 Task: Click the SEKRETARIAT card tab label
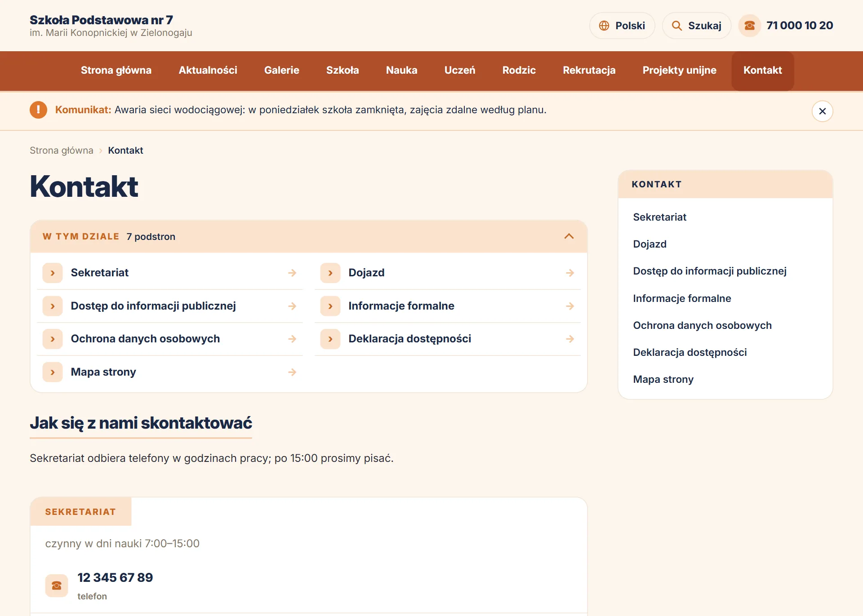click(80, 512)
